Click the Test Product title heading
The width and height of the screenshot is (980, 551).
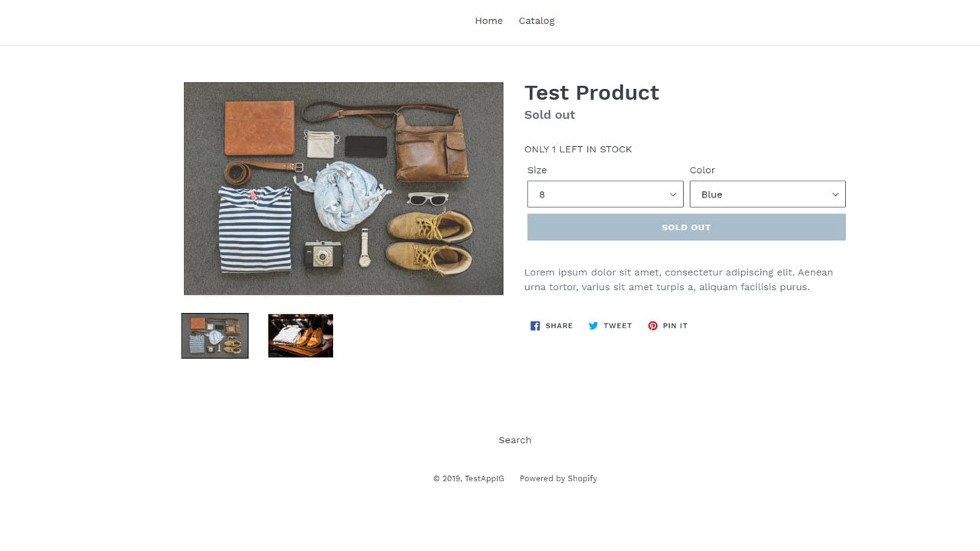point(592,93)
